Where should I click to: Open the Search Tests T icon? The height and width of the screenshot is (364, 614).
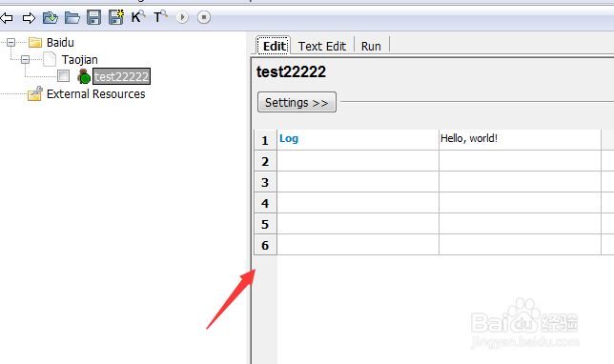160,17
